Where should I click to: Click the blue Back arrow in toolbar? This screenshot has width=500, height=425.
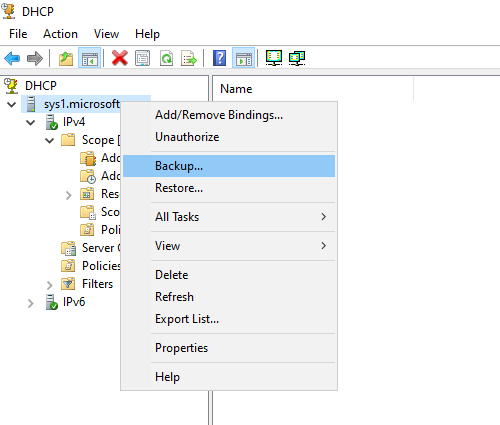tap(12, 58)
